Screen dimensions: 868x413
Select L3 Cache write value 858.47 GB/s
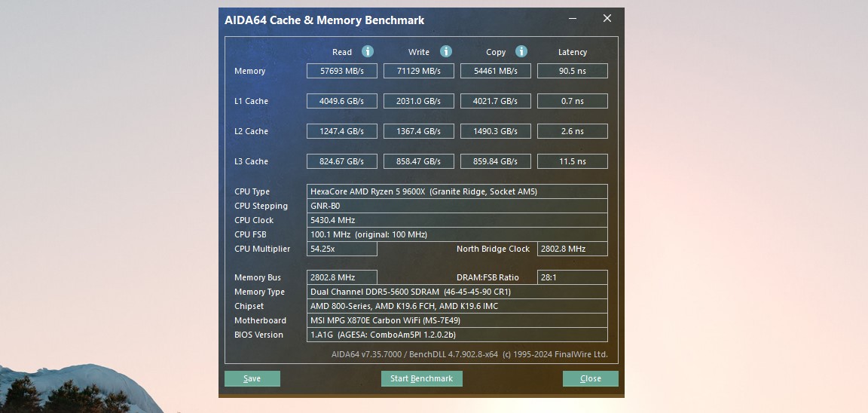pyautogui.click(x=418, y=161)
